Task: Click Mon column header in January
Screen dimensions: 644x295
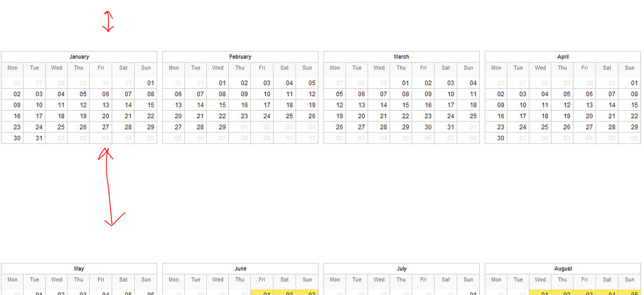Action: click(x=13, y=68)
